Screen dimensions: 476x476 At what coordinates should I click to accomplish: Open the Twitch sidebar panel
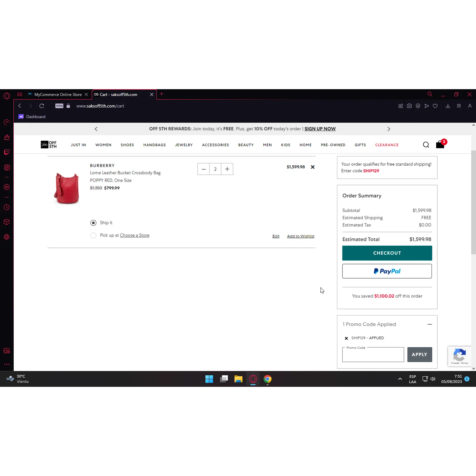tap(7, 152)
